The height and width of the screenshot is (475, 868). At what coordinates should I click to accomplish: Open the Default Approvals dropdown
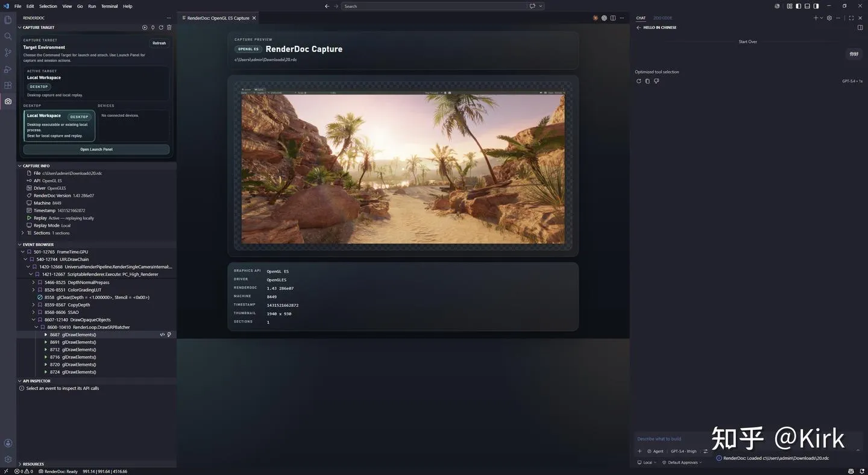click(x=682, y=462)
